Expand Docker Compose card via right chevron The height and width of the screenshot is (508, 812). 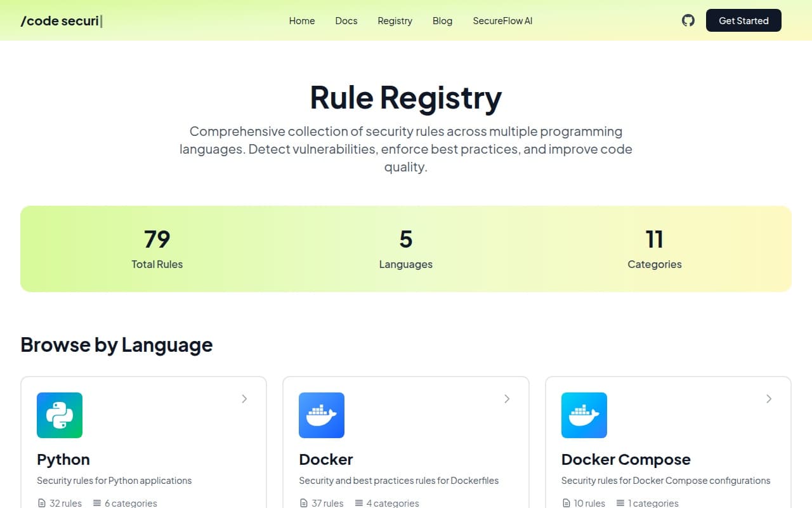[769, 399]
